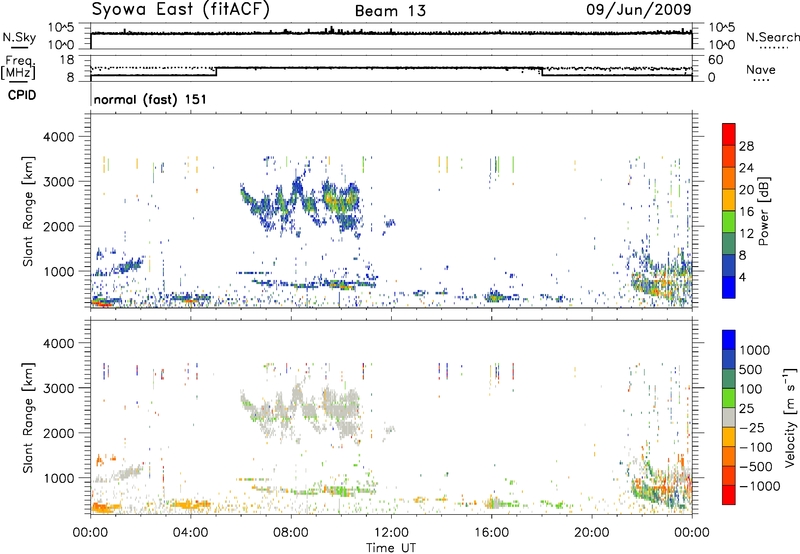Screen dimensions: 800x554
Task: Click the "3000" tick on the power panel
Action: pos(58,182)
